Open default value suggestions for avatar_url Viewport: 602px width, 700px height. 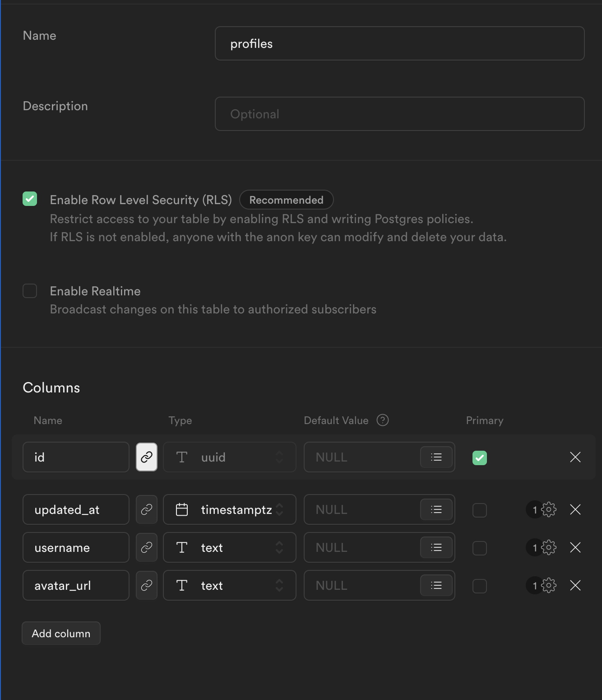click(436, 585)
